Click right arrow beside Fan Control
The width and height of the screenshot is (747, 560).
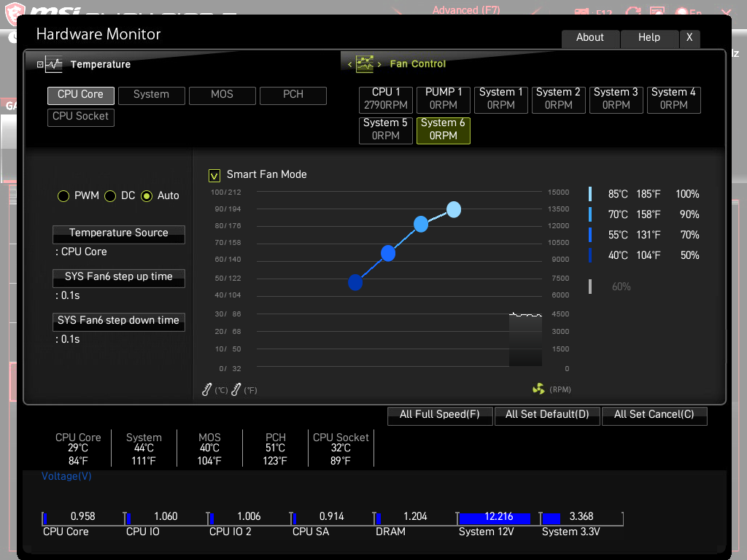pyautogui.click(x=379, y=65)
